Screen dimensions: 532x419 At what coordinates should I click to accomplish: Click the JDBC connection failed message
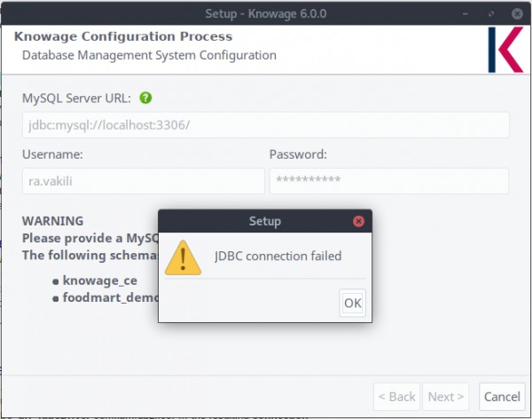[278, 256]
